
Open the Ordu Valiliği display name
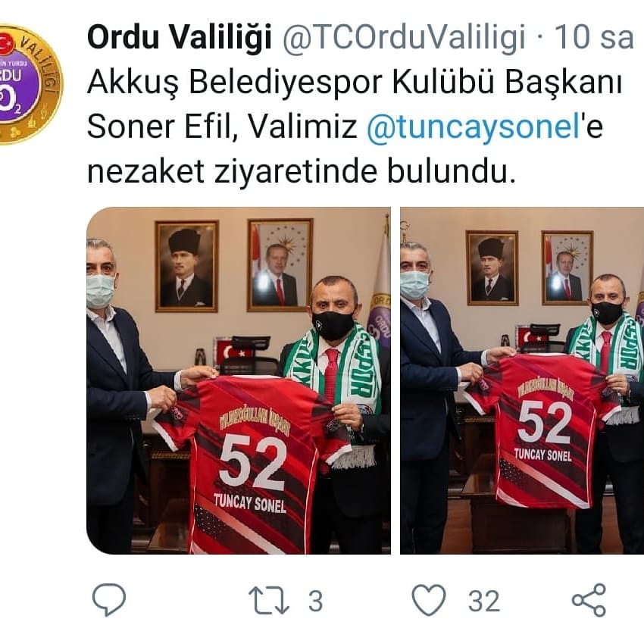point(180,38)
